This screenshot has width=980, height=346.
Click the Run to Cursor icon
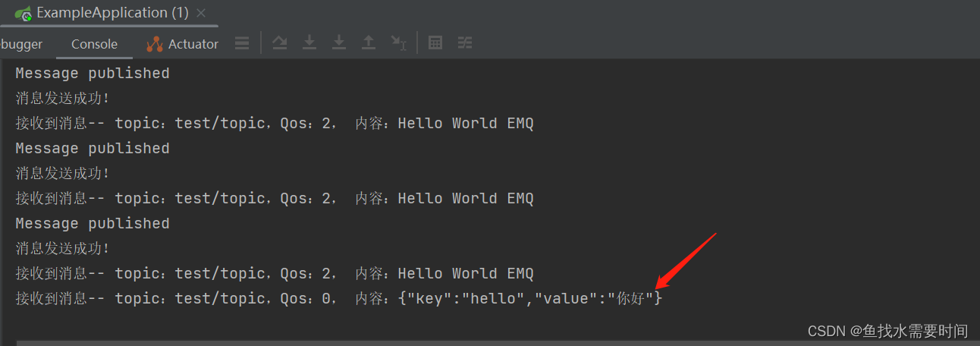click(x=398, y=43)
